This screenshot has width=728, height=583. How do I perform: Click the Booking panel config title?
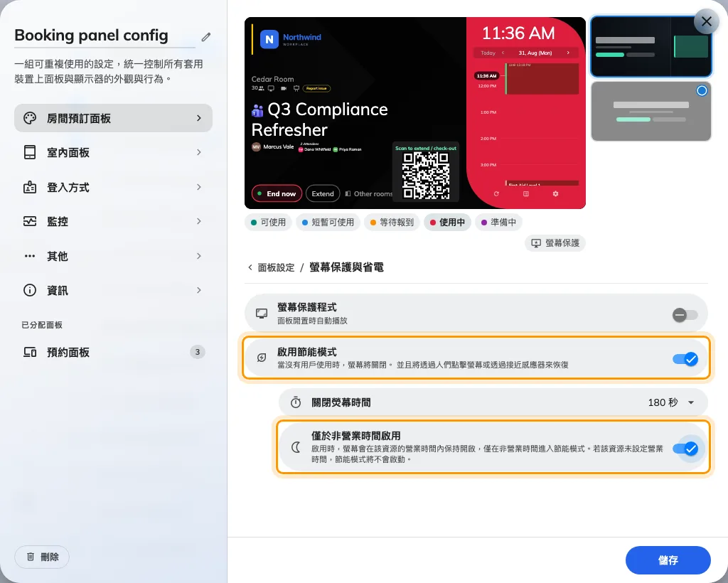point(92,36)
